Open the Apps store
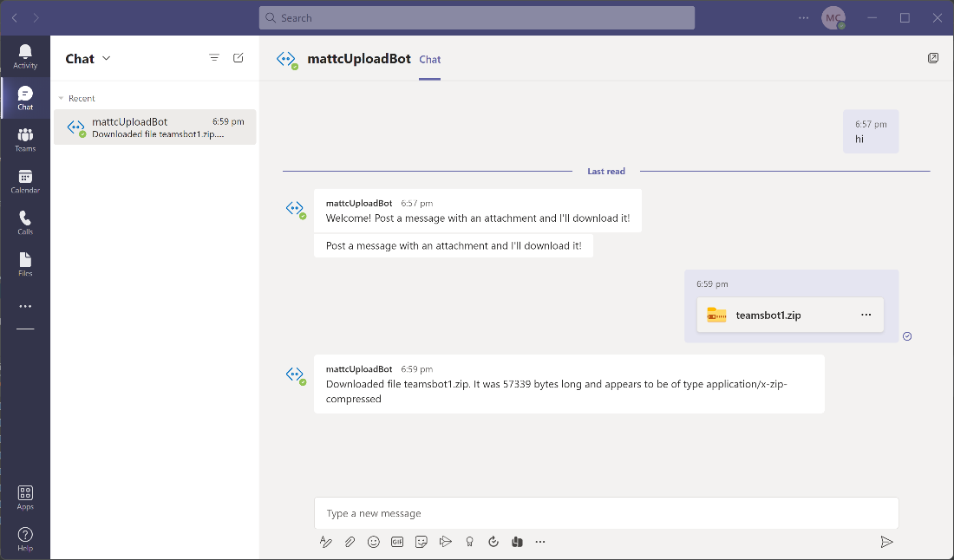Viewport: 954px width, 560px height. (25, 498)
